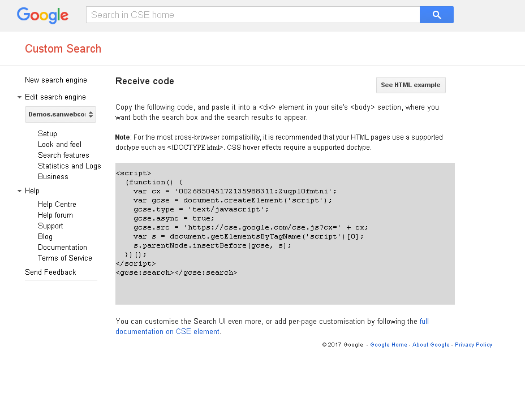Click inside the code snippet box
Viewport: 525px width, 420px height.
285,233
